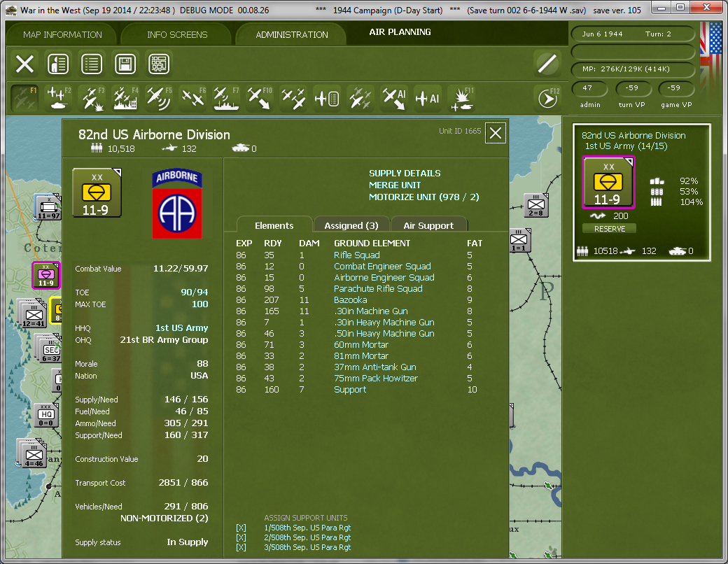Click the single plane AI icon
The height and width of the screenshot is (564, 728).
point(427,98)
